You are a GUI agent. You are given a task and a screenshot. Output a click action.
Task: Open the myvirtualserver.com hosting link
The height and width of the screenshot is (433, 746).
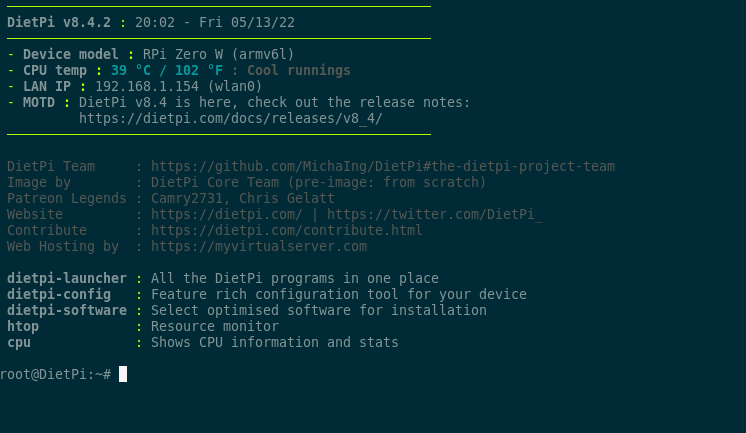point(259,246)
